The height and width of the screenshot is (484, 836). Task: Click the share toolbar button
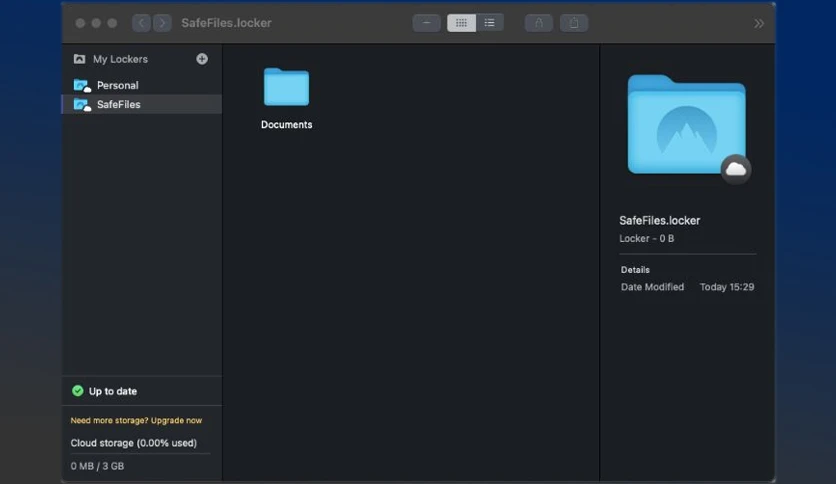[x=574, y=23]
